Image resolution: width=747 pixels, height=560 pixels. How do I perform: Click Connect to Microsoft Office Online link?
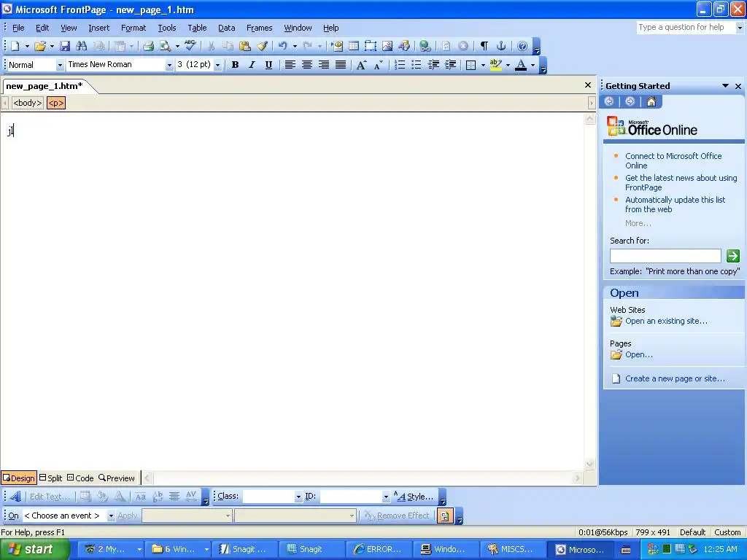coord(673,160)
